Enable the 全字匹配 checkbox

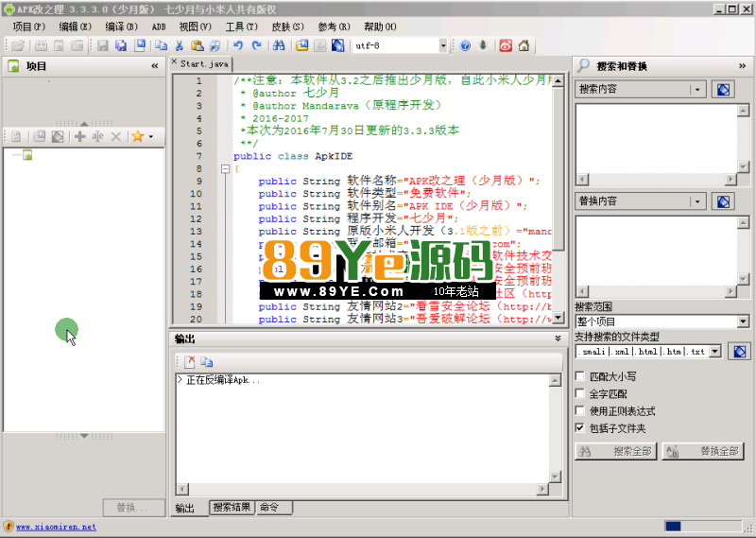pos(580,393)
